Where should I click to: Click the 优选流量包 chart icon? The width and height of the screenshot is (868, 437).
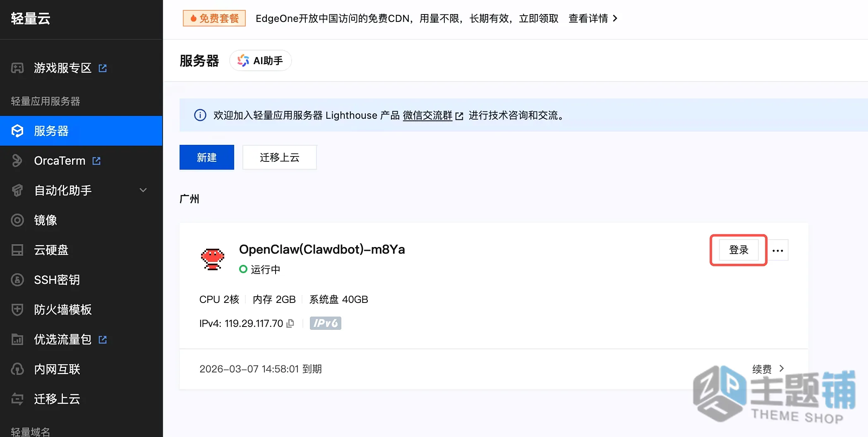point(17,339)
